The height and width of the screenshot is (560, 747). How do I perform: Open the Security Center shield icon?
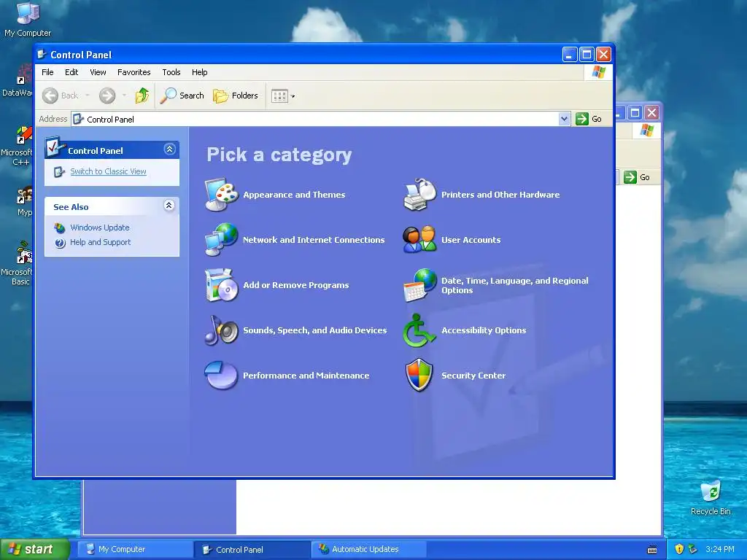click(x=419, y=376)
